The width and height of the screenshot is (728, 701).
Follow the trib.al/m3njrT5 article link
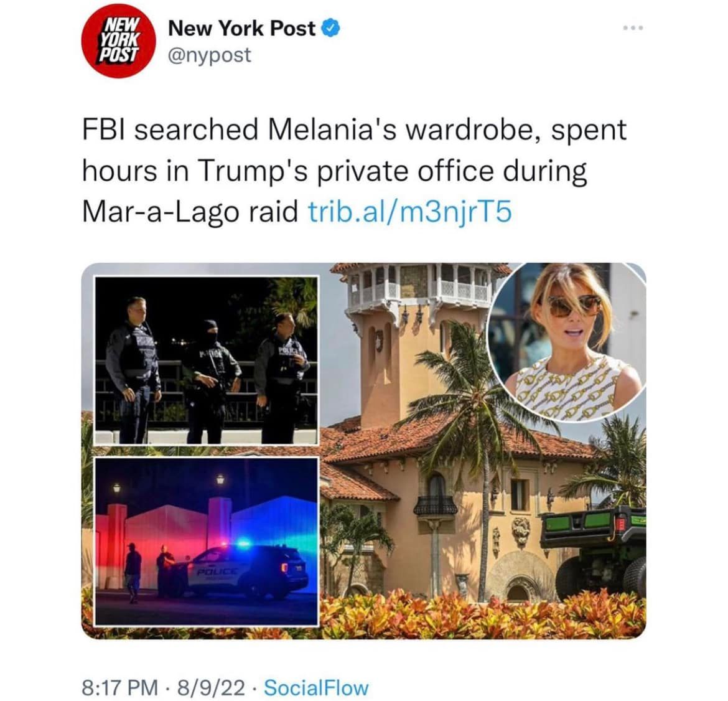coord(410,212)
